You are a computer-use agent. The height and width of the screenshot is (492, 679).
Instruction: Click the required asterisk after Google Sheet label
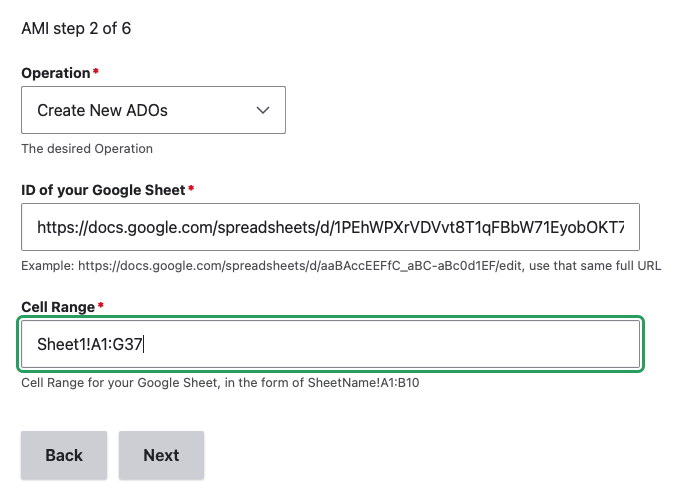click(191, 189)
